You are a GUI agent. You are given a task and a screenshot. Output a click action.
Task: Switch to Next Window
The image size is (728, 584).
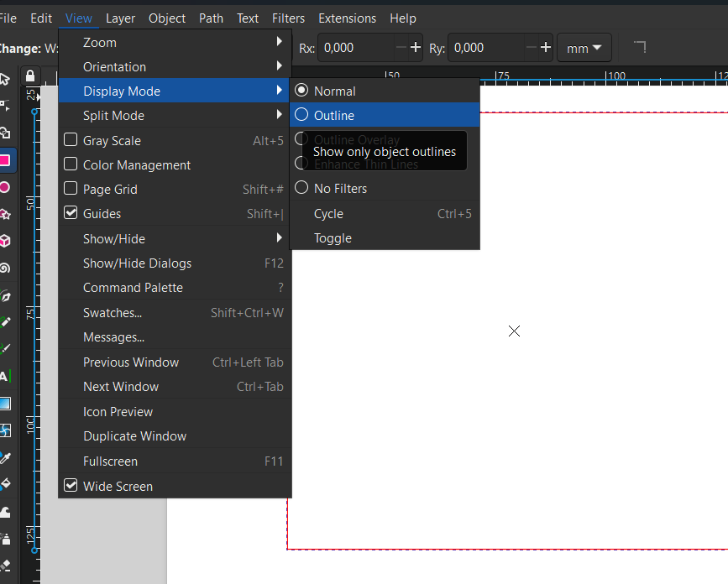click(x=175, y=386)
